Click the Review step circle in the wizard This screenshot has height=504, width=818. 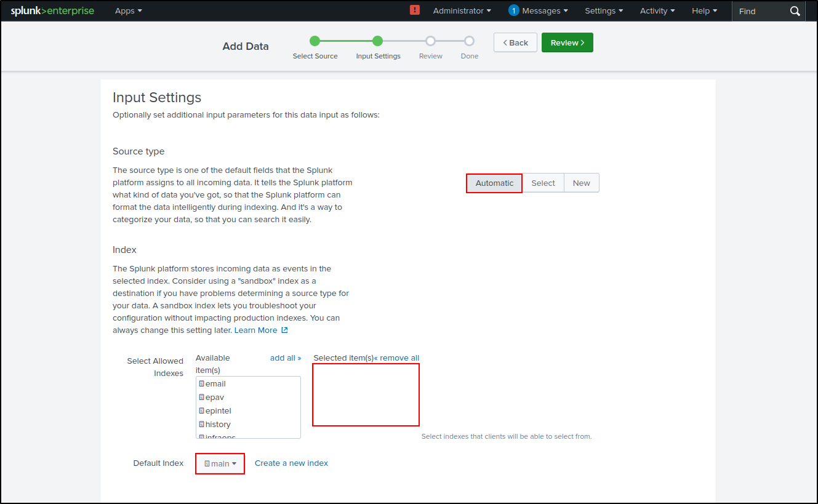[x=430, y=40]
